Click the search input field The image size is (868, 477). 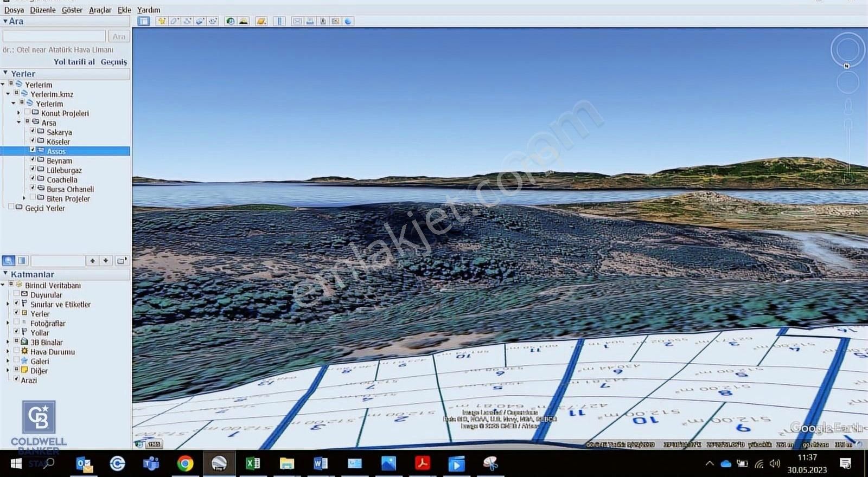pos(54,36)
